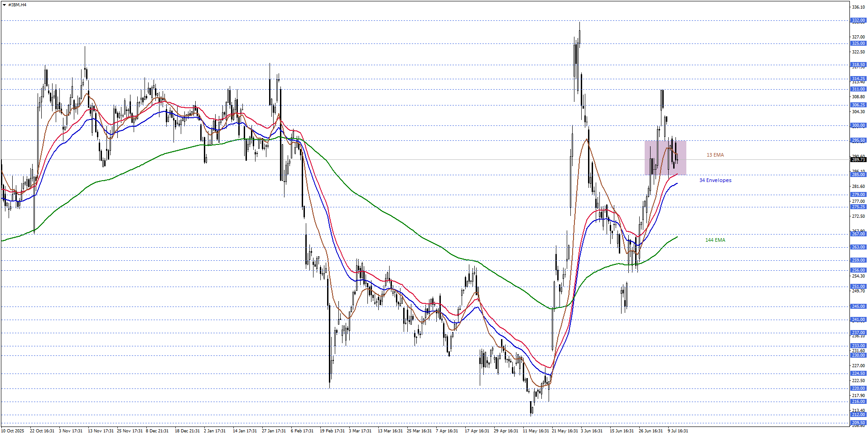Click the current price tag 289.73
Viewport: 868px width, 436px height.
click(858, 159)
